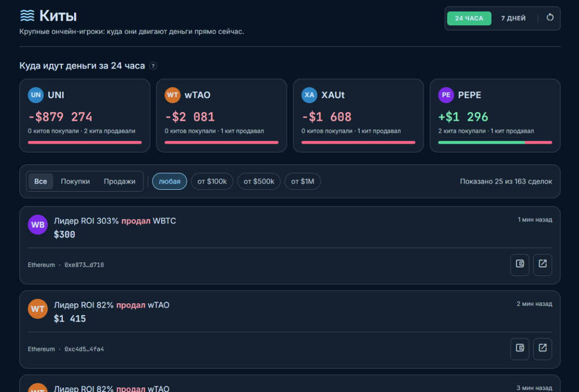
Task: Click the PEPE buy/sell ratio bar
Action: [495, 142]
